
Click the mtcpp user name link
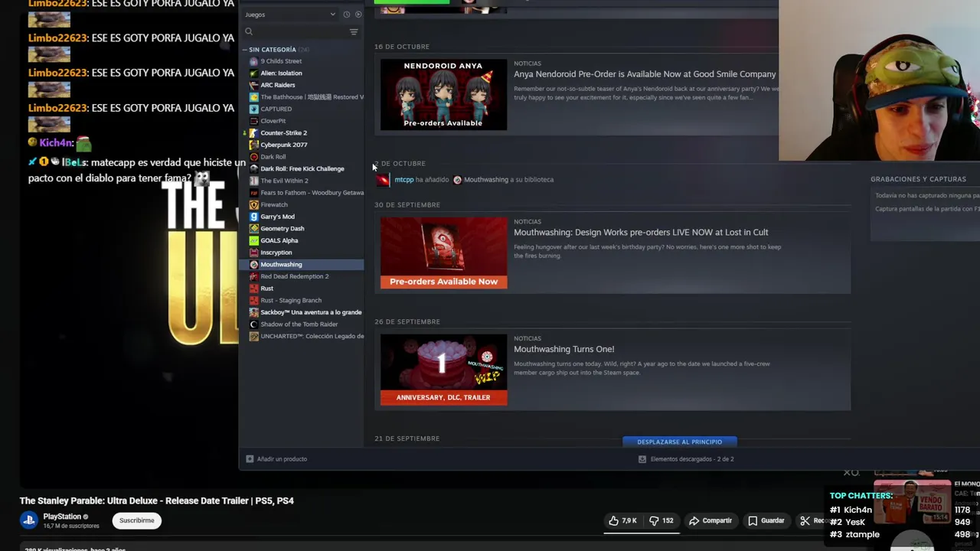(x=403, y=180)
